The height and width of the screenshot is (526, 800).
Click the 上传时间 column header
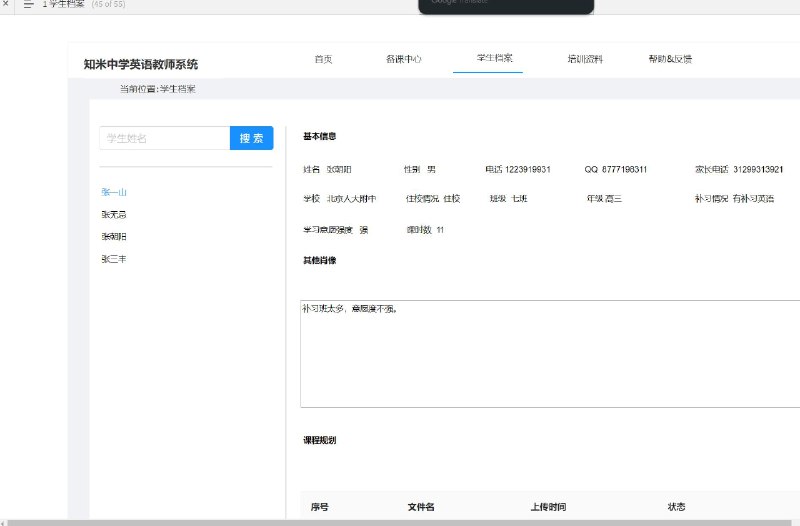pos(548,507)
